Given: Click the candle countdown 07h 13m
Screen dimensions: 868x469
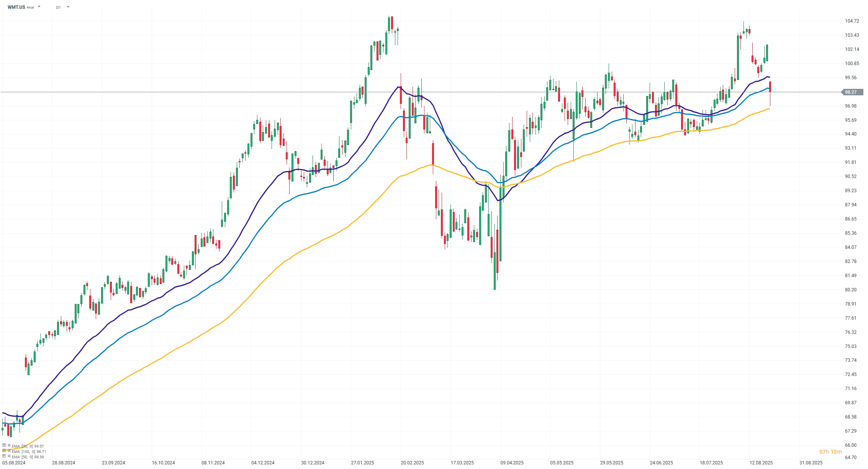Looking at the screenshot, I should pyautogui.click(x=830, y=452).
